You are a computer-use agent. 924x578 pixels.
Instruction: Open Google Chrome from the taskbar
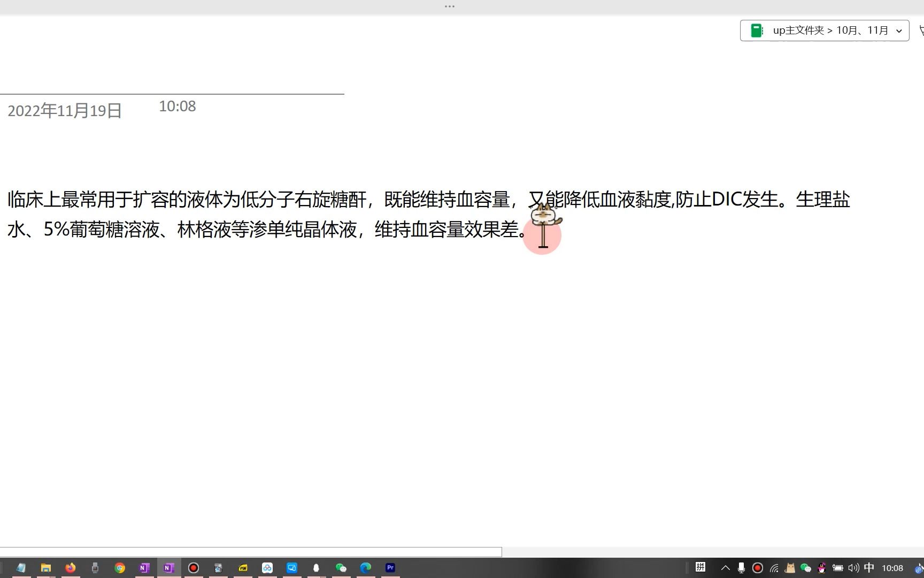point(120,568)
